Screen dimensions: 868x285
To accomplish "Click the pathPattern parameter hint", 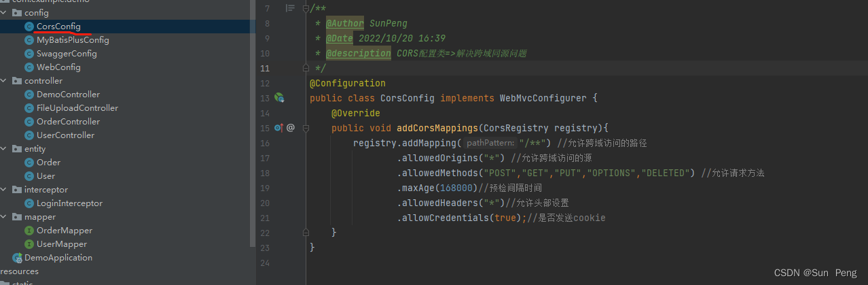I will tap(490, 143).
